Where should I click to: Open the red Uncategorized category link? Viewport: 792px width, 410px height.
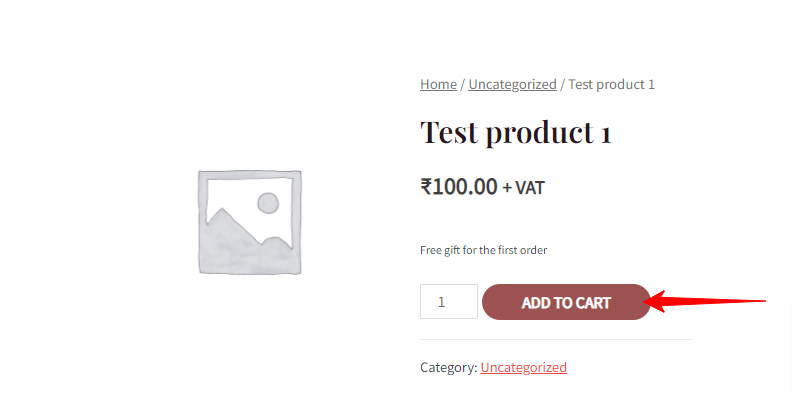point(523,368)
